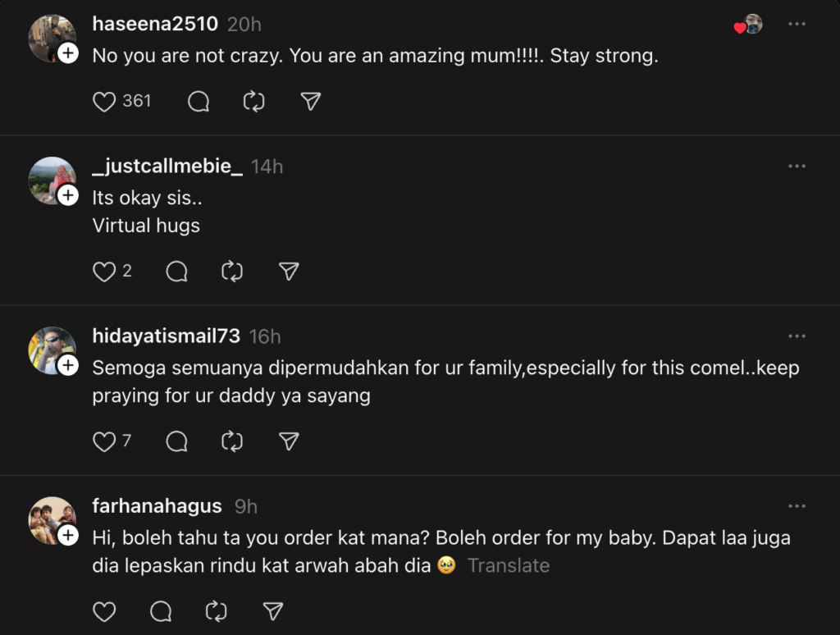
Task: Share hidayatismail73's comment via send icon
Action: pos(289,442)
